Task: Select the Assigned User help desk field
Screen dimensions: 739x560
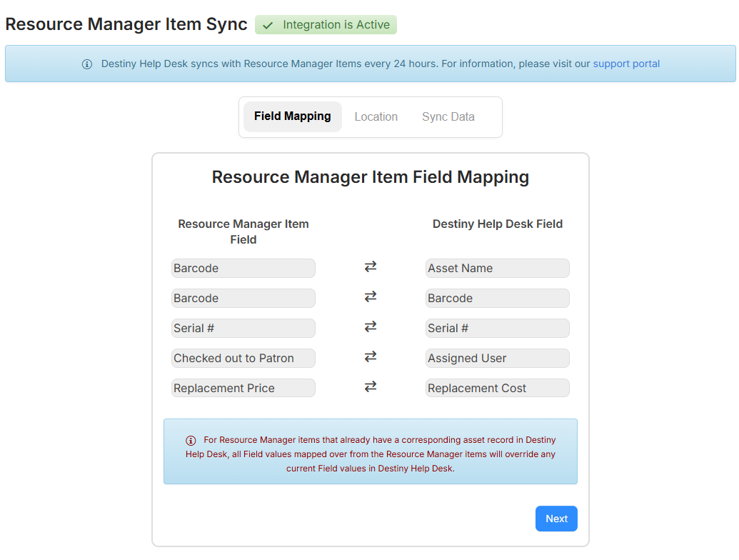Action: click(497, 359)
